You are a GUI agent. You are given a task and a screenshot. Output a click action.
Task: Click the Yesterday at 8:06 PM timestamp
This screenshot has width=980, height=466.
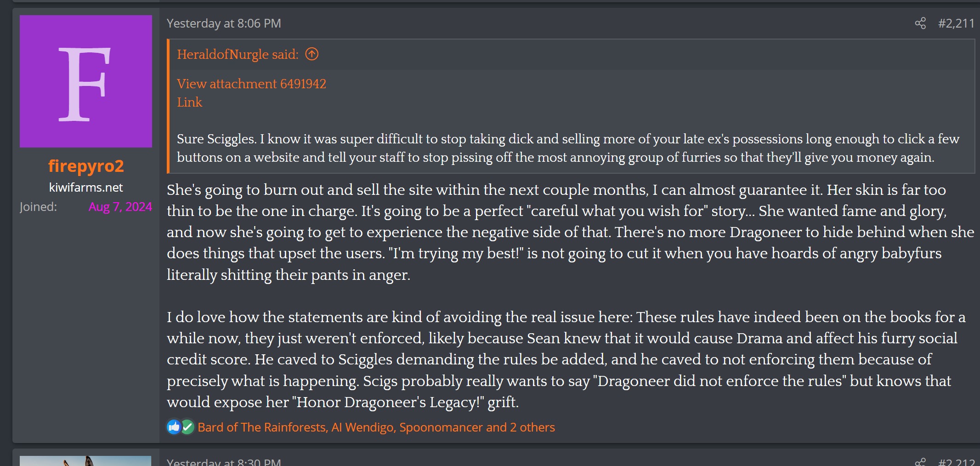pyautogui.click(x=224, y=23)
